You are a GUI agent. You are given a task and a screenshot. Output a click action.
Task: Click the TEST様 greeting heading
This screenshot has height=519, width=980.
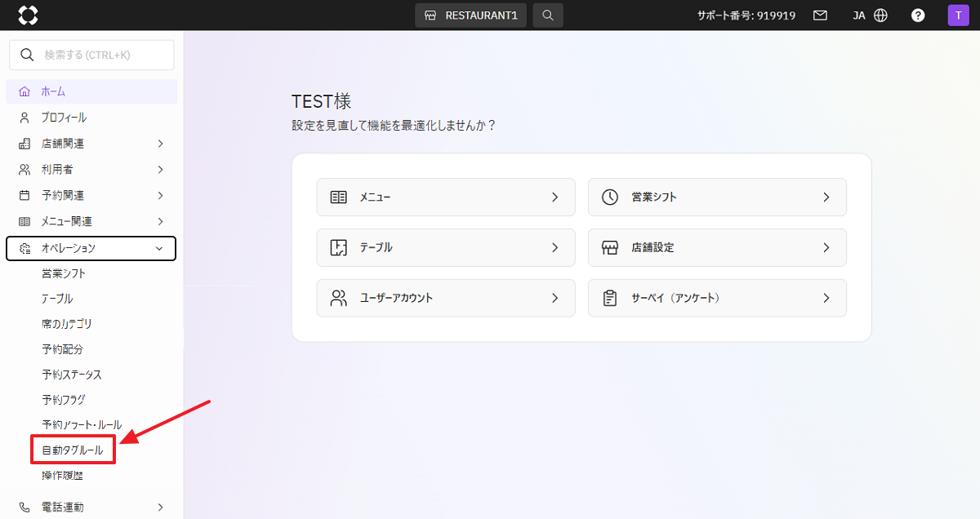click(322, 101)
